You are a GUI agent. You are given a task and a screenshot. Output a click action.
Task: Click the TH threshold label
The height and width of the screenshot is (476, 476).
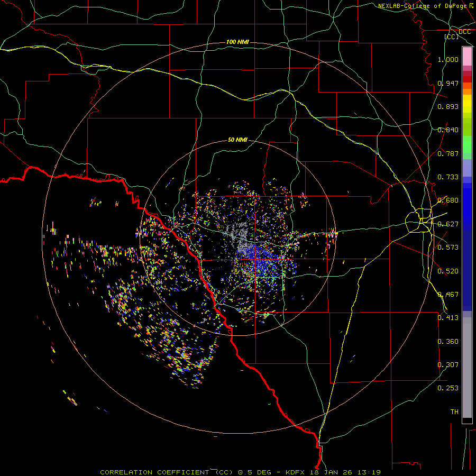click(x=454, y=412)
